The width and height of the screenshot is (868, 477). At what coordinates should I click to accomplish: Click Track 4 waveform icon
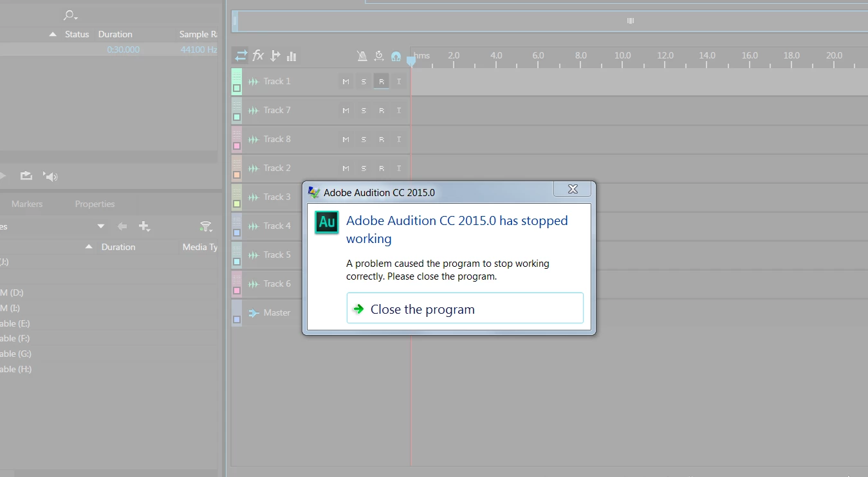point(254,226)
